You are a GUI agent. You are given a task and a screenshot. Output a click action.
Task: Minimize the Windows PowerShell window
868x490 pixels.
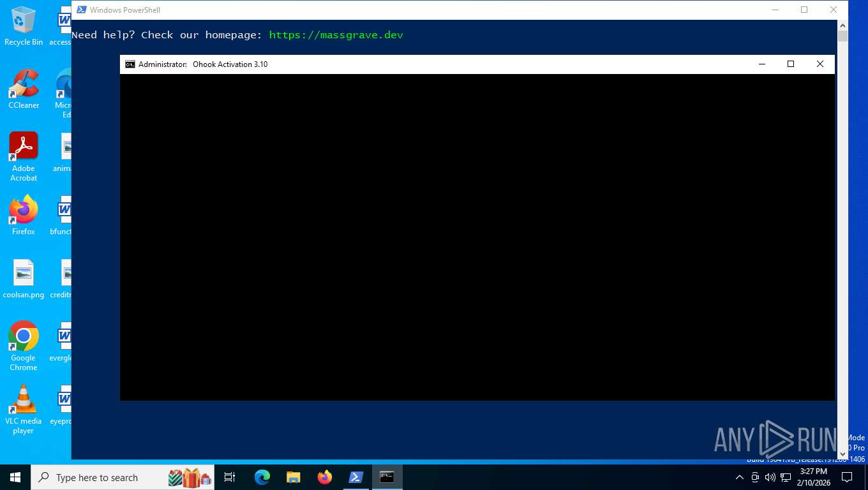tap(775, 10)
